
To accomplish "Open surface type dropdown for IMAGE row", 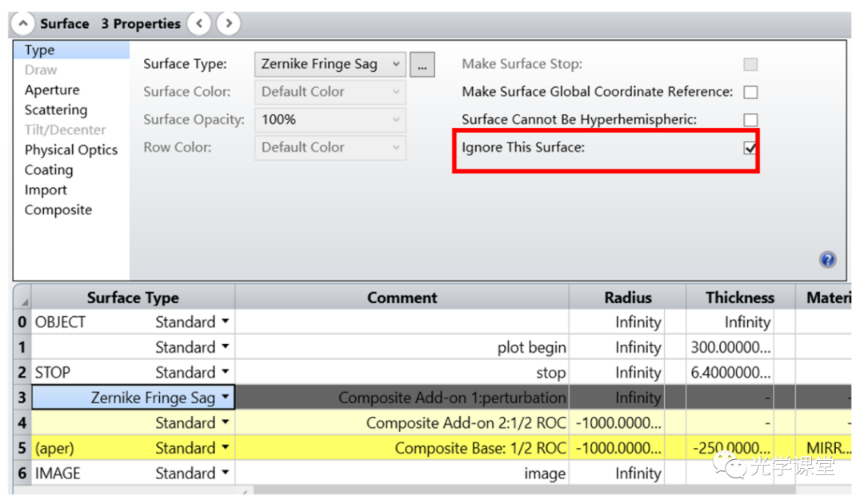I will 226,473.
